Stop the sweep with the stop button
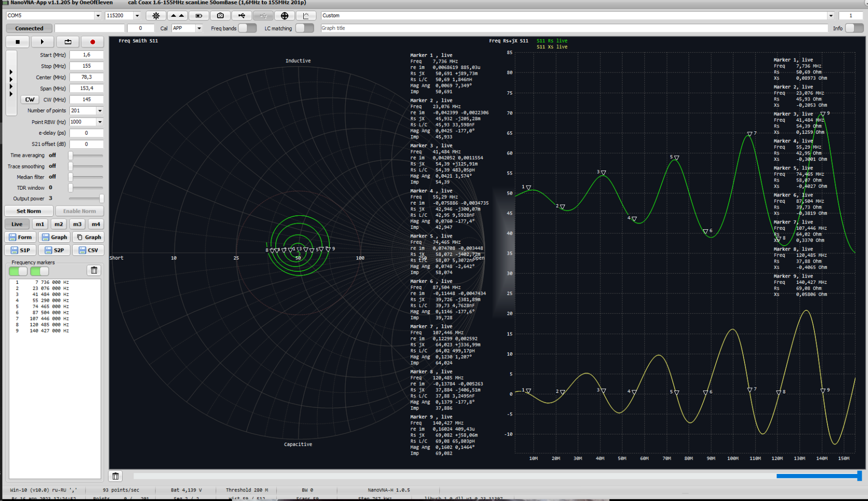This screenshot has height=501, width=868. (18, 42)
